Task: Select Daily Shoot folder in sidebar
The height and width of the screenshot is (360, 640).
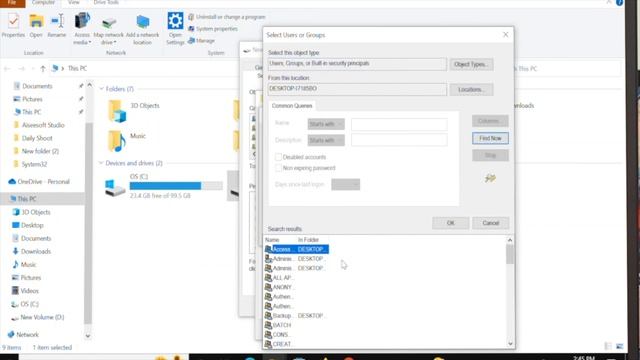Action: 37,138
